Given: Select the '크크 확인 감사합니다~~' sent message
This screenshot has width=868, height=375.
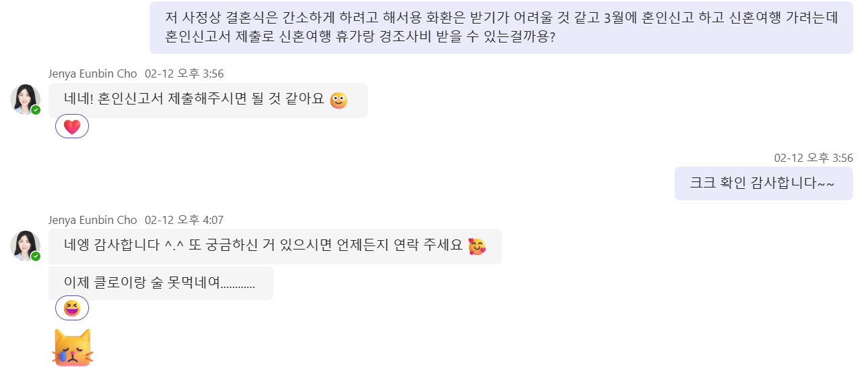Looking at the screenshot, I should [762, 183].
